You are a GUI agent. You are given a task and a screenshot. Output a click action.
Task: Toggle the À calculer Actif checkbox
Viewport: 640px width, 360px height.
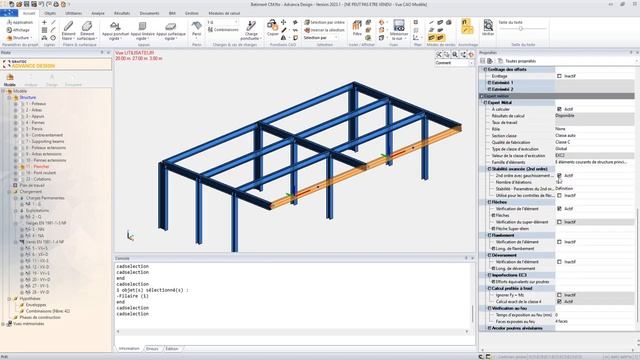(559, 109)
